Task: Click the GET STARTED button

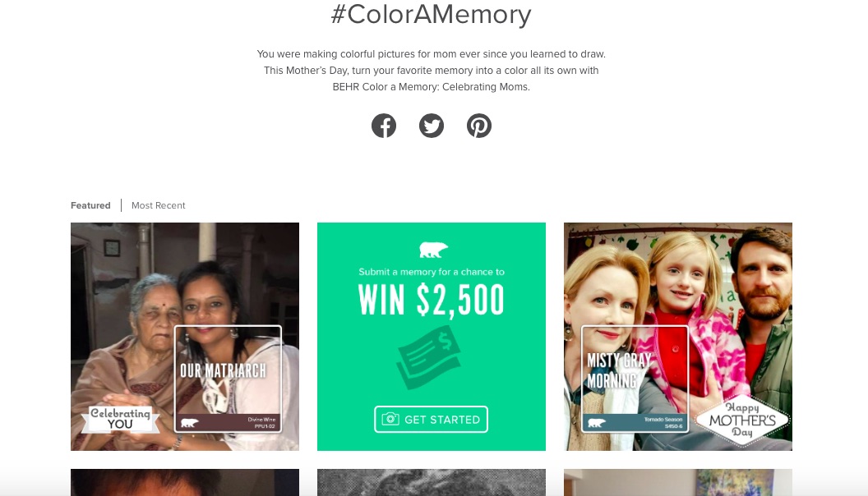Action: click(432, 419)
